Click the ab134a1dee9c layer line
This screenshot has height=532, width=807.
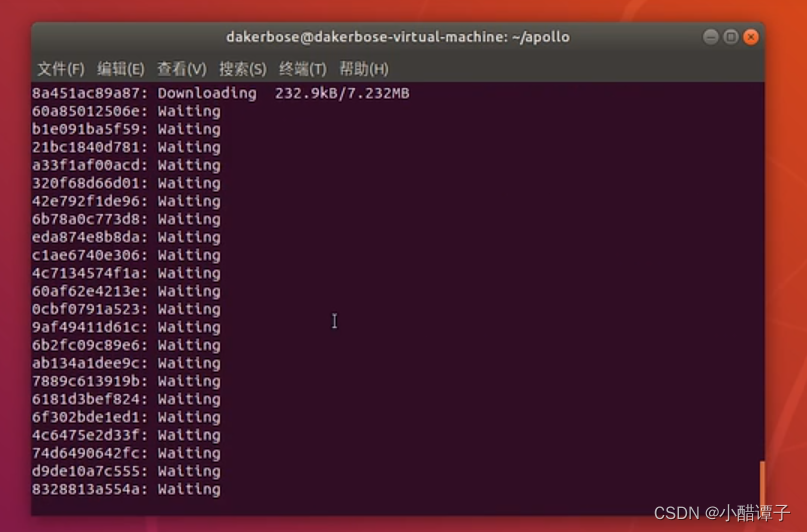click(x=126, y=363)
